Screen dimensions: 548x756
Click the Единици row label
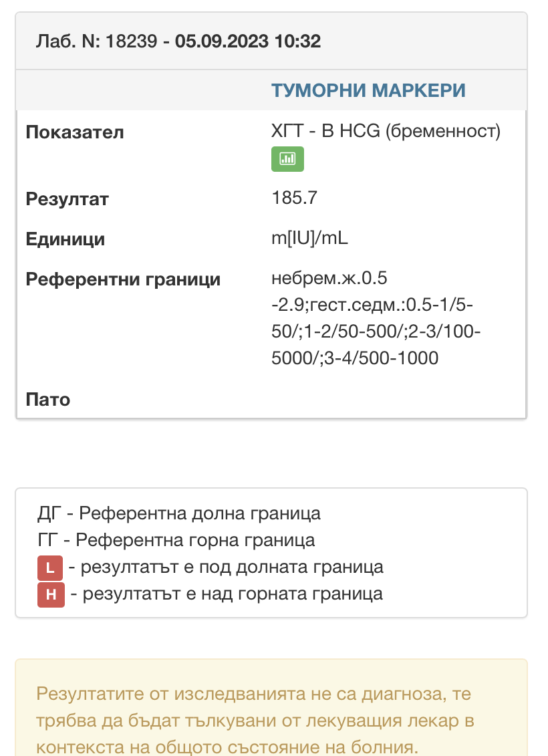65,239
